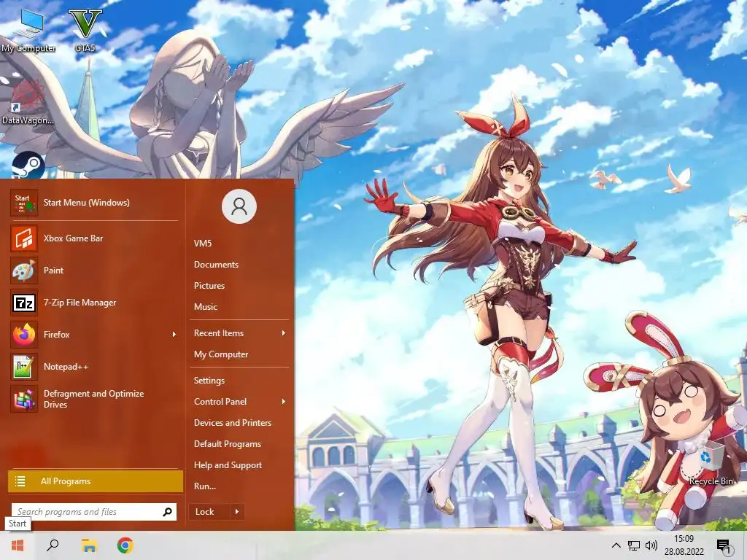Image resolution: width=747 pixels, height=560 pixels.
Task: Open File Explorer from the taskbar
Action: (89, 545)
